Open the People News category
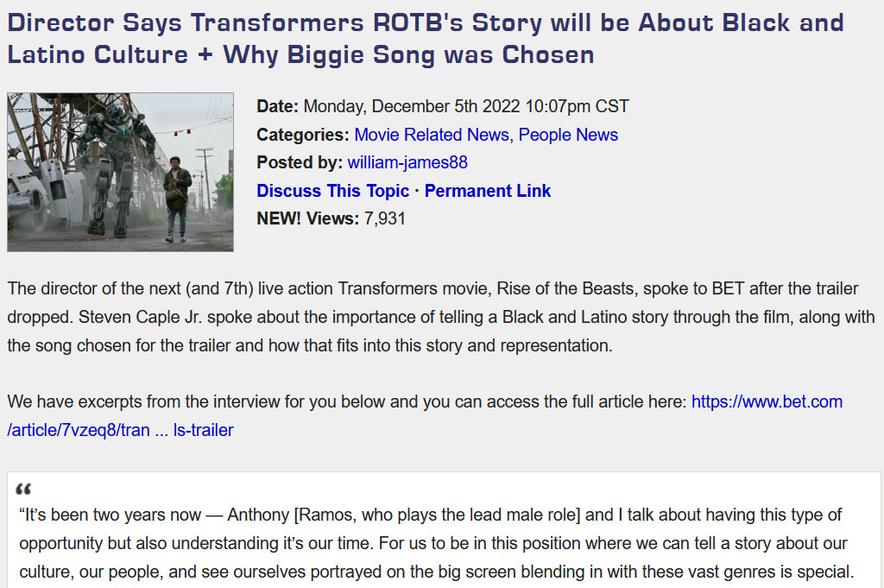Screen dimensions: 884x588 (x=568, y=135)
